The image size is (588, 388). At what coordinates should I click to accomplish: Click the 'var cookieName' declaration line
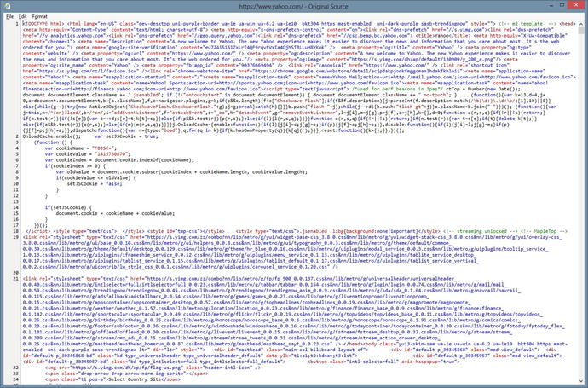(81, 148)
